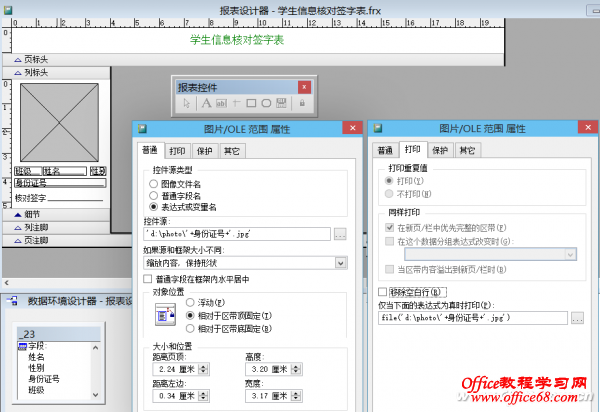This screenshot has width=600, height=412.
Task: Click the print-when expression input field
Action: tap(473, 318)
